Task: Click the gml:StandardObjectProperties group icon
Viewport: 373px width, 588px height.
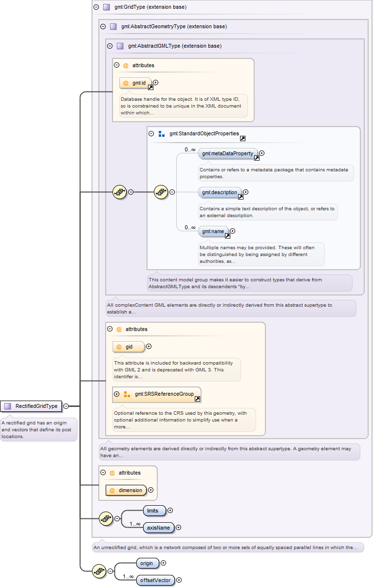Action: point(162,133)
